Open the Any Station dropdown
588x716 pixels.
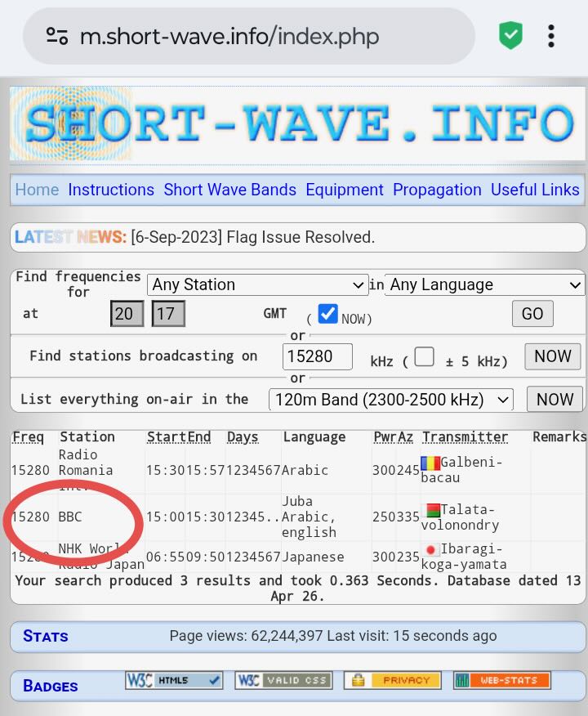pos(257,284)
